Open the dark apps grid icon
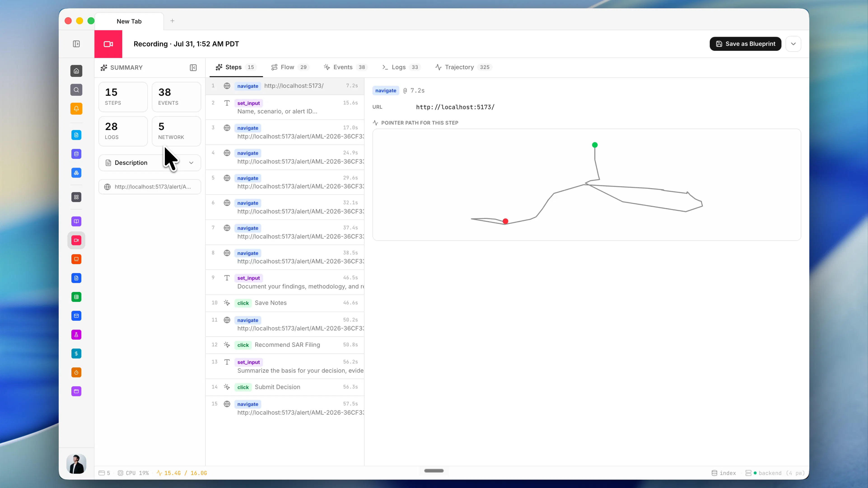 pyautogui.click(x=77, y=197)
